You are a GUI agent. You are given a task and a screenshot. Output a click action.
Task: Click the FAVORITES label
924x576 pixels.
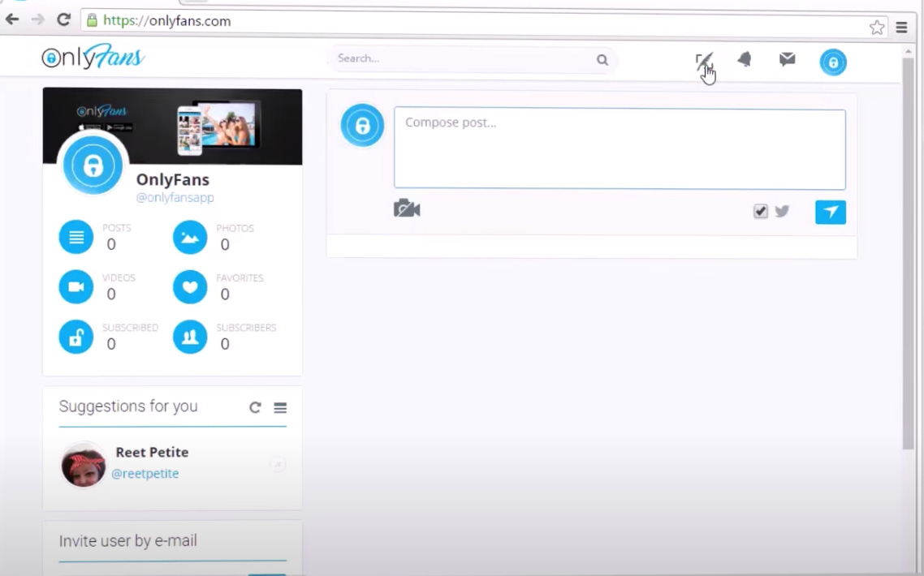(x=240, y=278)
